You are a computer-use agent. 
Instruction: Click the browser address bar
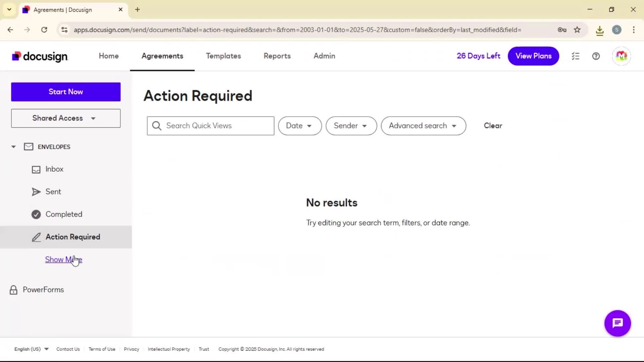click(297, 30)
